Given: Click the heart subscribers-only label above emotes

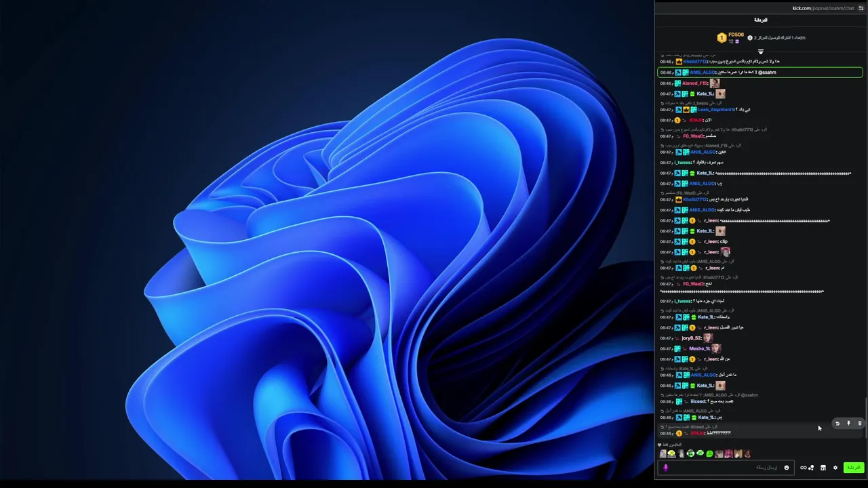Looking at the screenshot, I should click(x=670, y=445).
